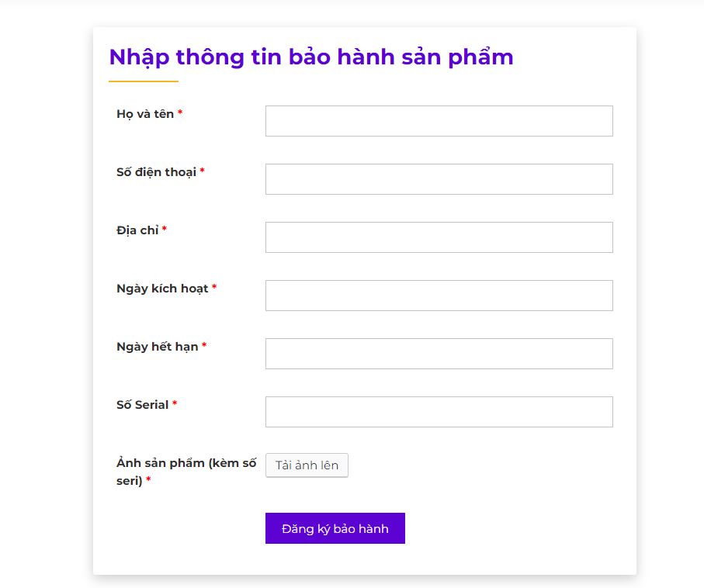
Task: Click the red asterisk beside Họ và tên
Action: click(180, 114)
